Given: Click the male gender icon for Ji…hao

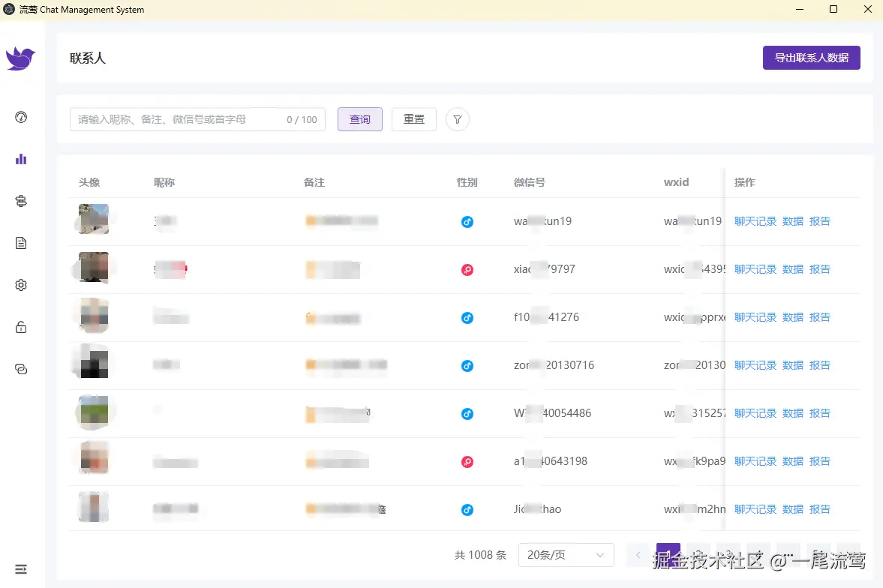Looking at the screenshot, I should (x=467, y=510).
